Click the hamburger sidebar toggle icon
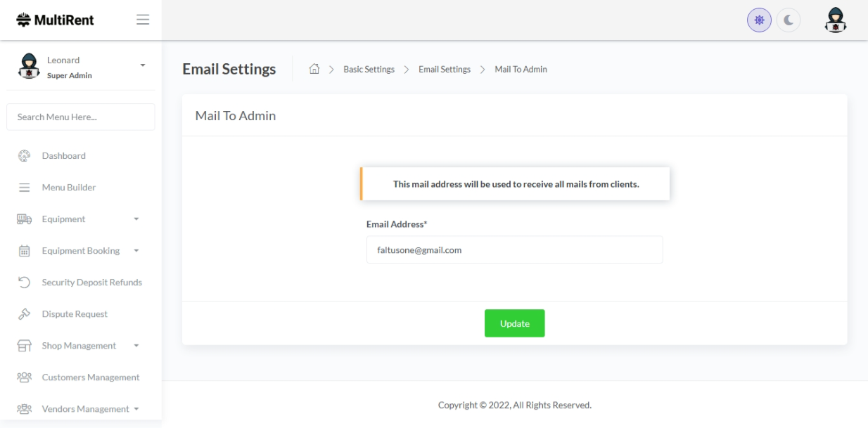The image size is (868, 428). click(x=143, y=20)
